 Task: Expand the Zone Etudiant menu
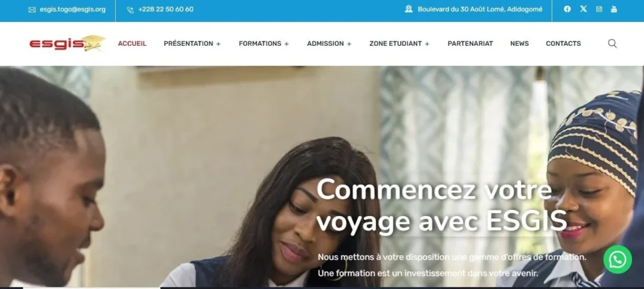(399, 43)
